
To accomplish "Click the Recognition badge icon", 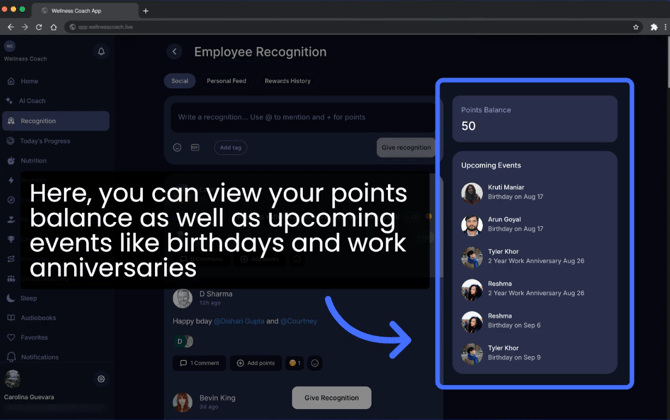I will pos(11,121).
